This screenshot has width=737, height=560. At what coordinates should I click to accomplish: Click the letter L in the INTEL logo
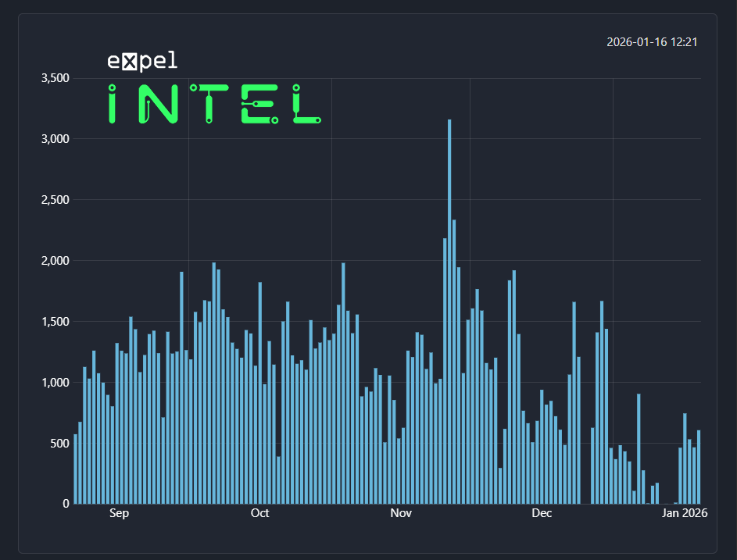coord(307,105)
